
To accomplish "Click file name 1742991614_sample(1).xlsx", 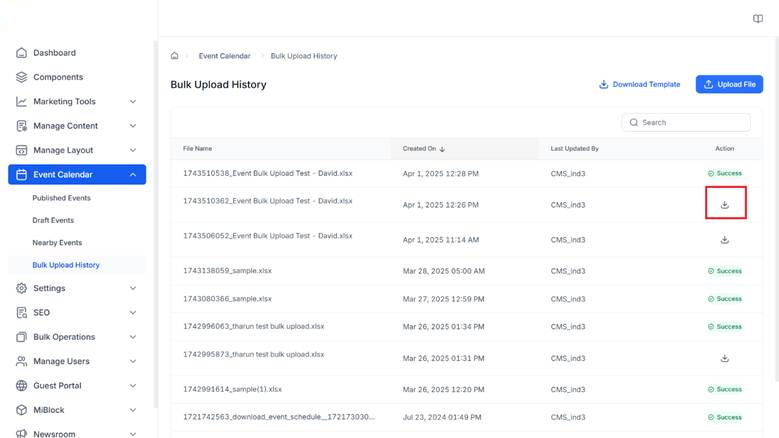I will coord(233,389).
